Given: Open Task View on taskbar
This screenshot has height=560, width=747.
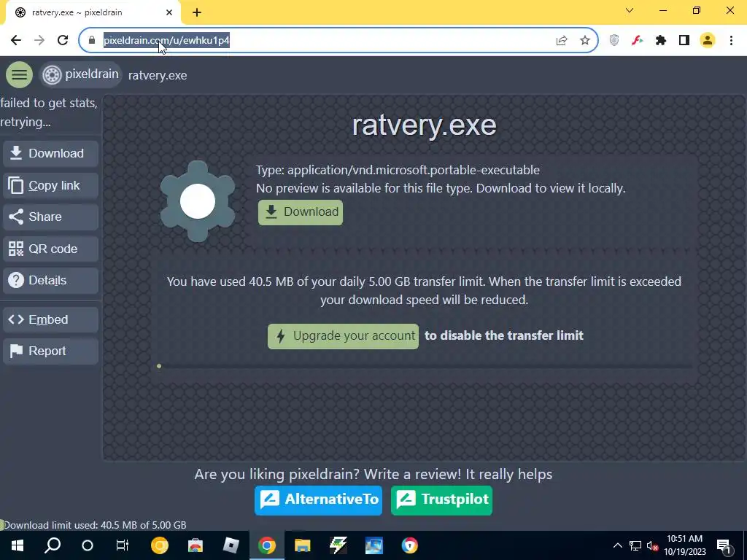Looking at the screenshot, I should (x=123, y=545).
